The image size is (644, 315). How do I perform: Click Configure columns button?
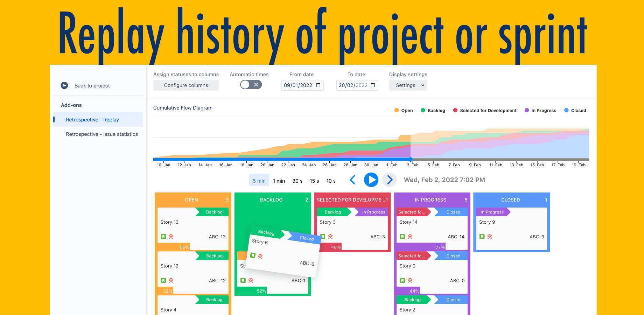pyautogui.click(x=186, y=85)
